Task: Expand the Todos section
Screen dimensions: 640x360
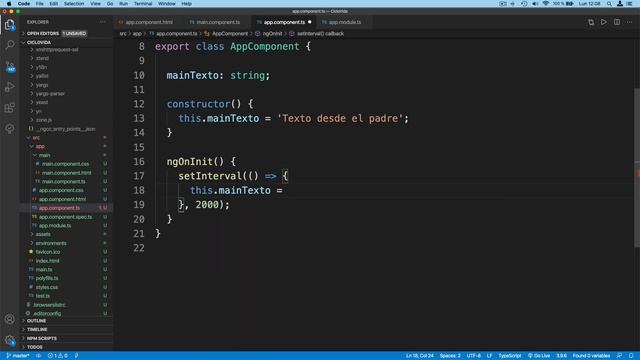Action: (x=66, y=347)
